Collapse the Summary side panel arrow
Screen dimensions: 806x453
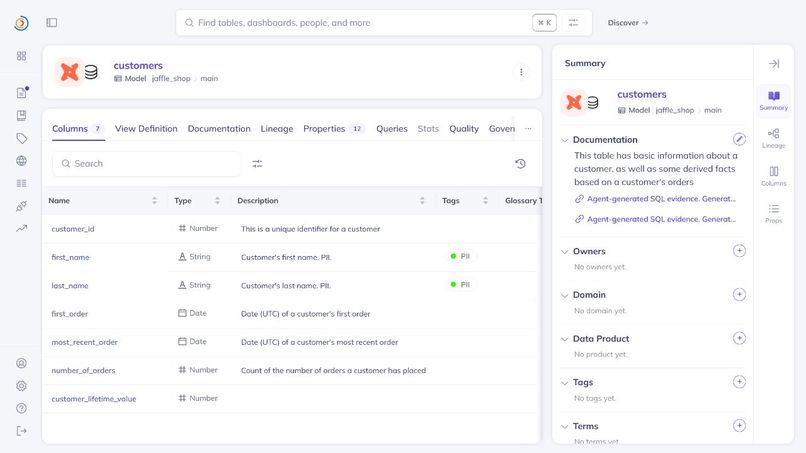click(774, 63)
